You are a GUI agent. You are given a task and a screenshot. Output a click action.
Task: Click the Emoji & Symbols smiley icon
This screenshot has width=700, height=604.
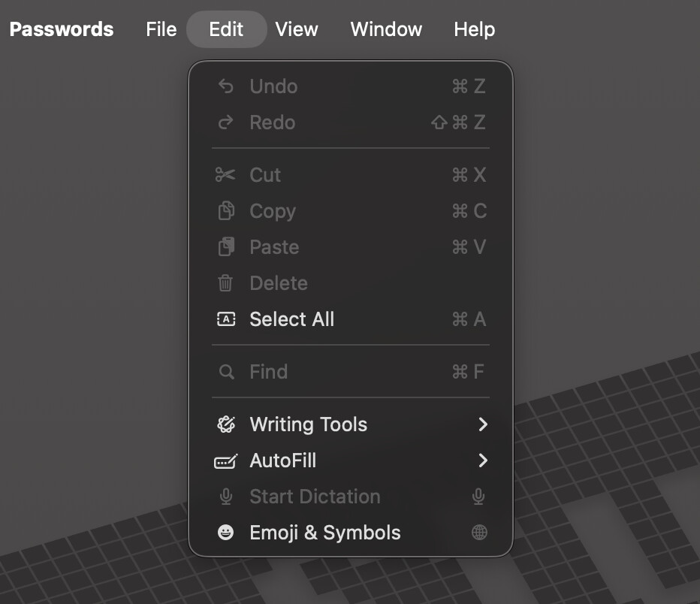tap(225, 533)
